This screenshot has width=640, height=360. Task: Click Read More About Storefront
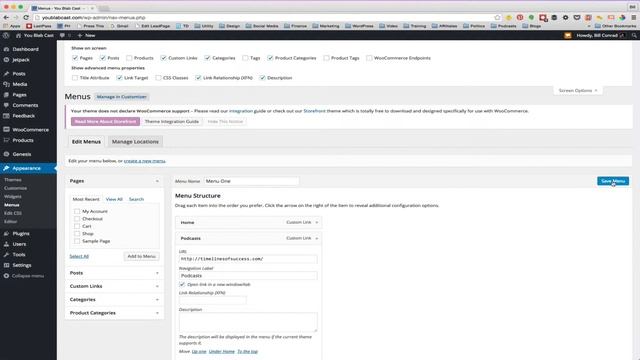point(105,122)
